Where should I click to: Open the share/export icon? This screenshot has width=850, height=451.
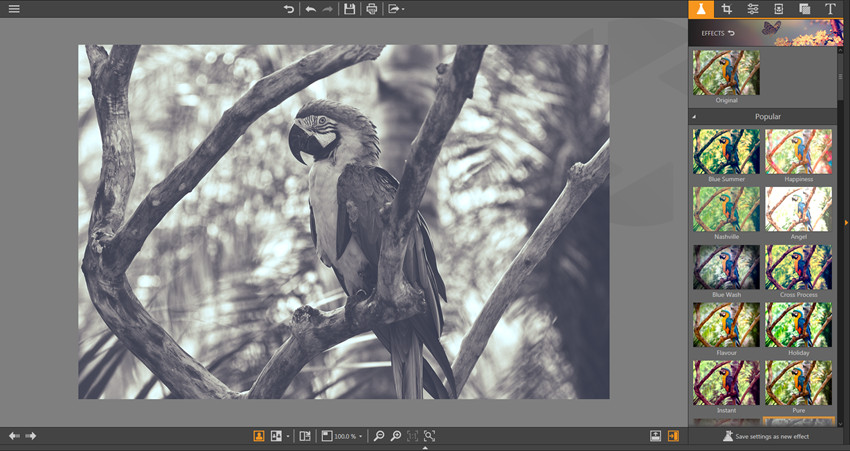pos(394,9)
